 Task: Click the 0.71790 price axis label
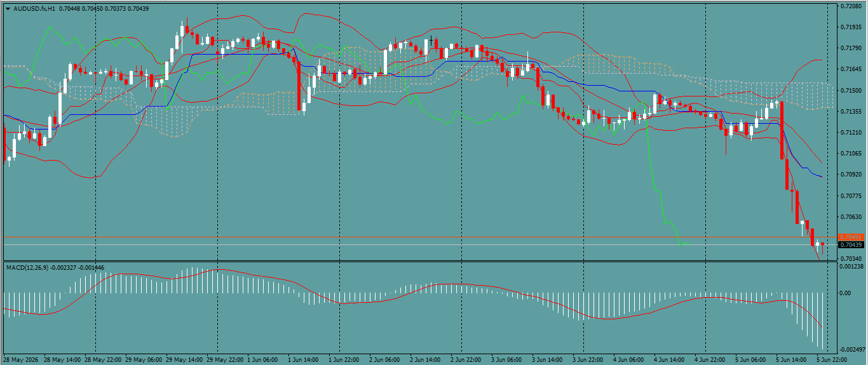(851, 48)
